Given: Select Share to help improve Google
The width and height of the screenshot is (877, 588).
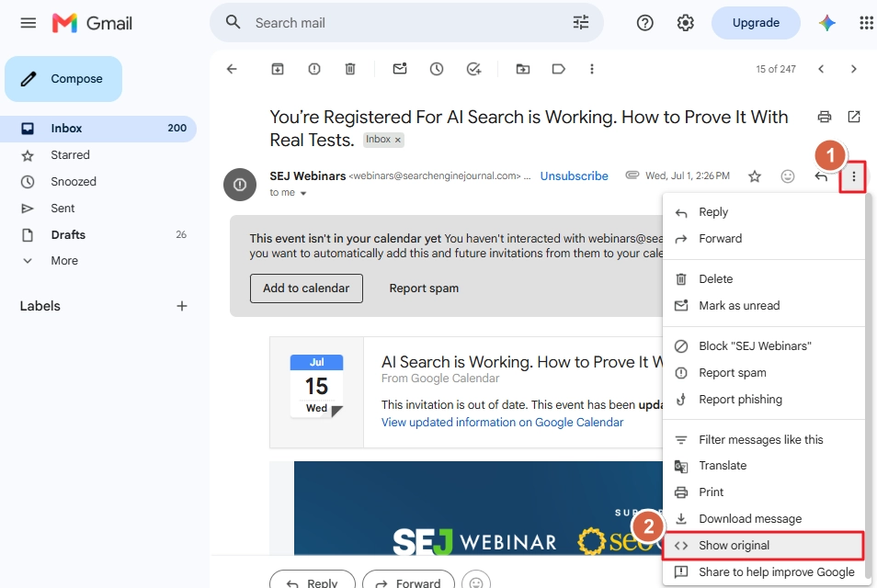Looking at the screenshot, I should pyautogui.click(x=763, y=572).
